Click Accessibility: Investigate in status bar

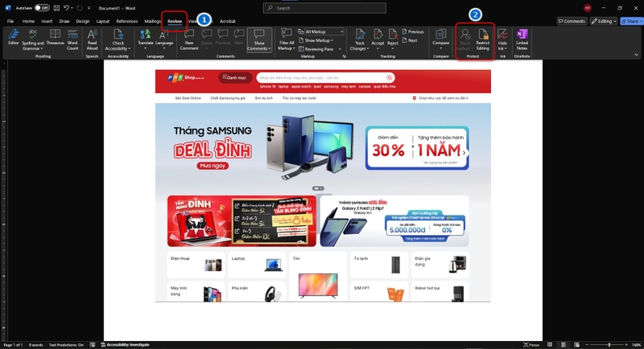click(126, 345)
